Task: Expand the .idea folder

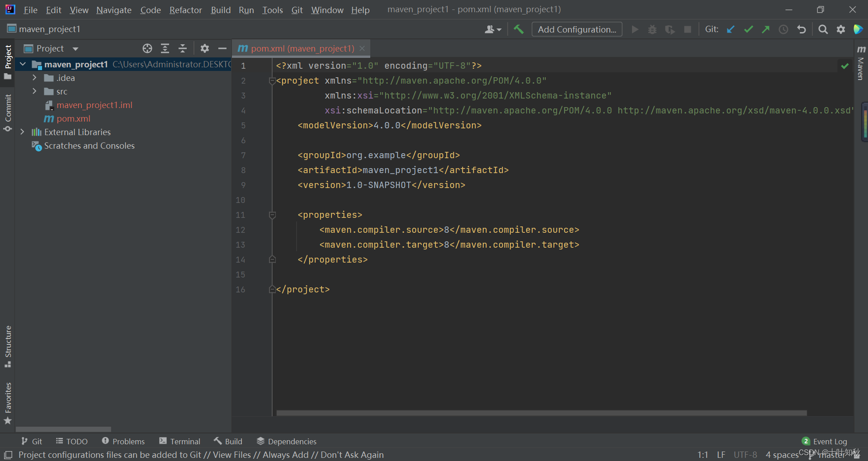Action: point(34,78)
